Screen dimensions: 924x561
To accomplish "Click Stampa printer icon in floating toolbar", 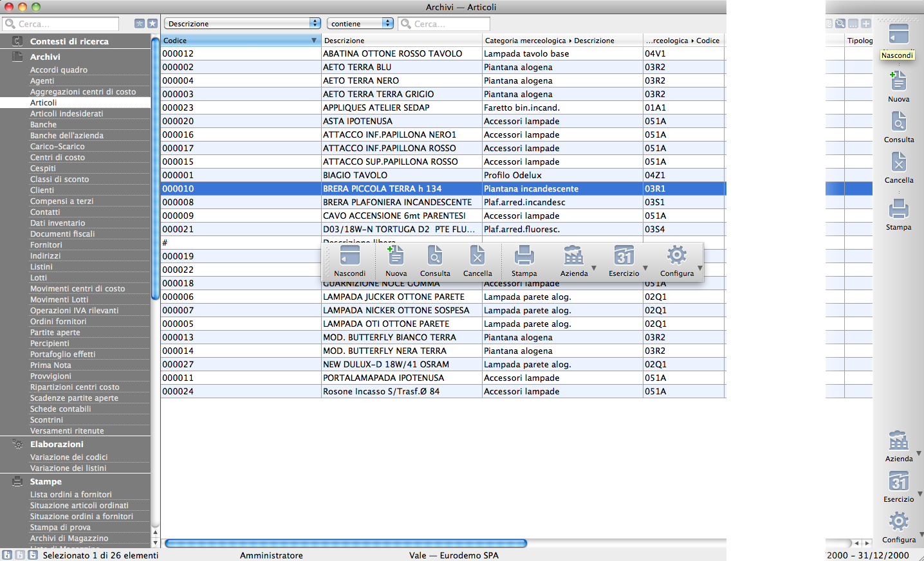I will click(524, 256).
